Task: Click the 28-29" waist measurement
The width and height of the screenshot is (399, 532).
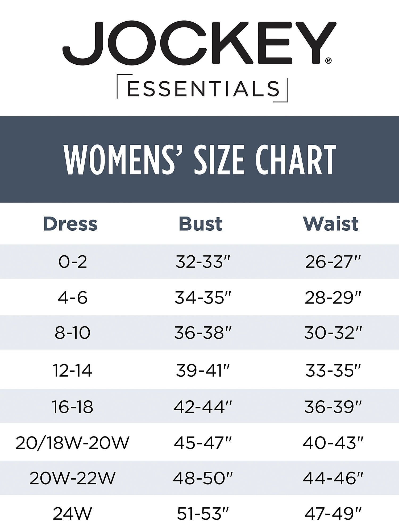Action: [x=333, y=298]
